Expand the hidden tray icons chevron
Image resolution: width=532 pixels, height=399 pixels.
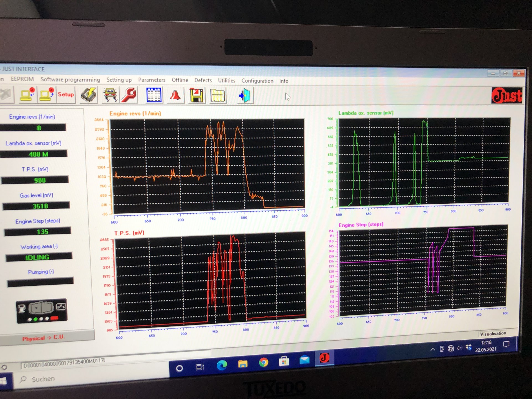tap(433, 349)
